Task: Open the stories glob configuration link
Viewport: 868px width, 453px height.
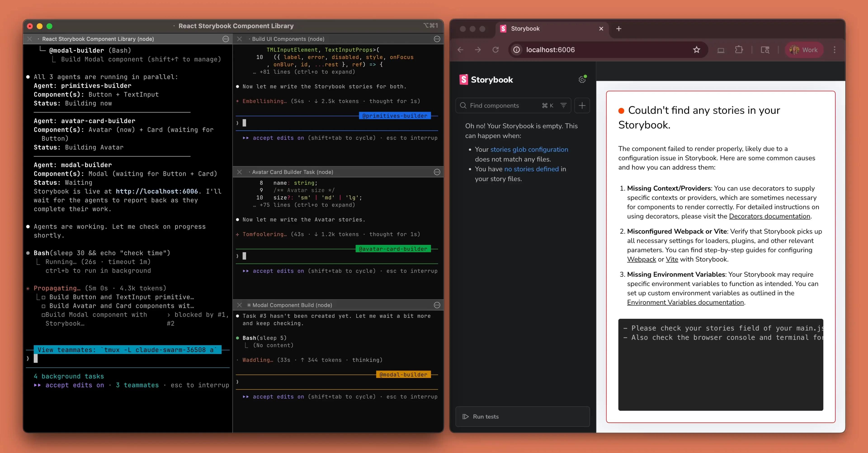Action: pos(529,149)
